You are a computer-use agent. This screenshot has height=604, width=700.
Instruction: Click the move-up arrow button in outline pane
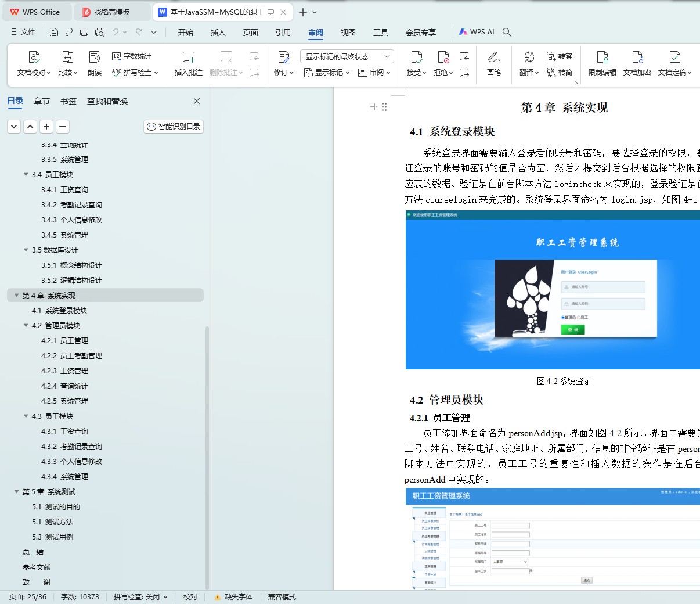point(30,126)
